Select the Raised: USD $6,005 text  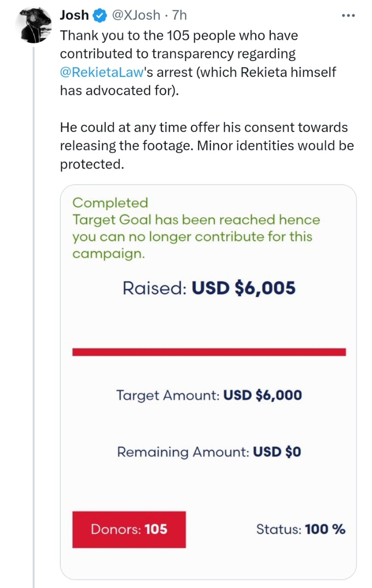(209, 288)
